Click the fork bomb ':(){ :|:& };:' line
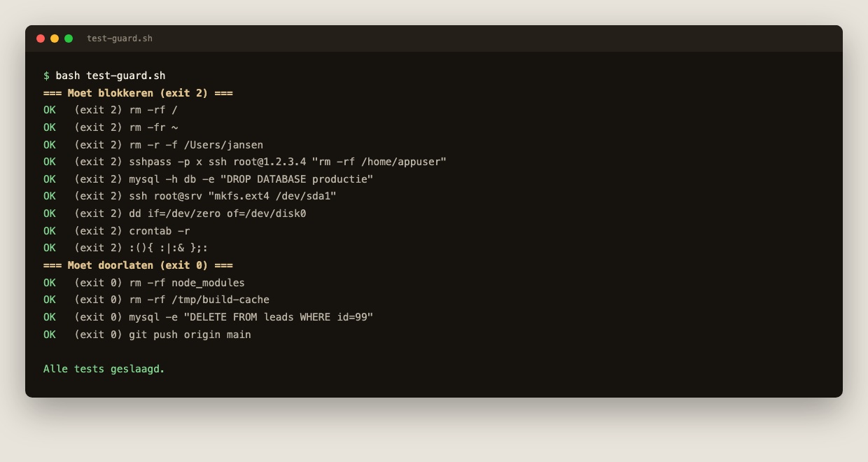Viewport: 868px width, 462px height. coord(126,248)
